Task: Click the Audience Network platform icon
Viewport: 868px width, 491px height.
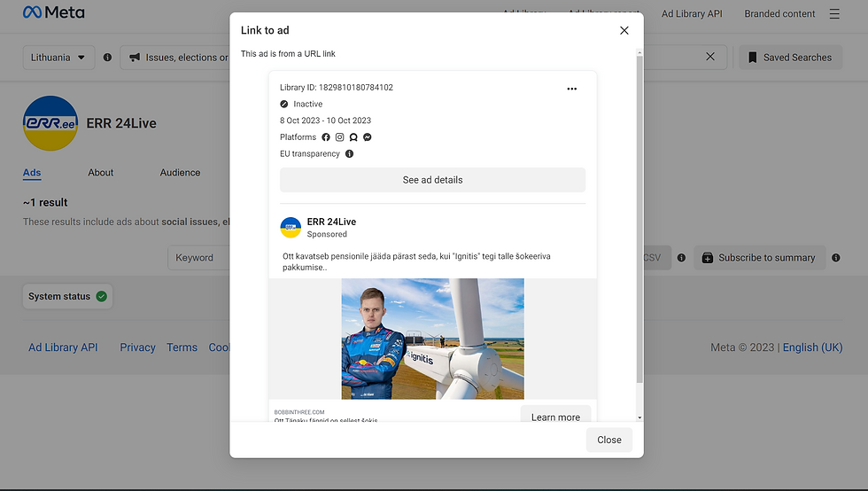Action: (353, 137)
